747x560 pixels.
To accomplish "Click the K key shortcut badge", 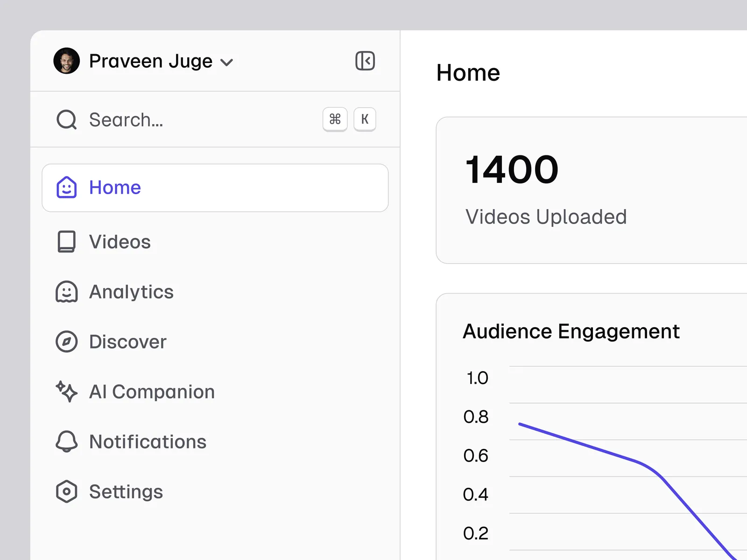I will coord(365,119).
